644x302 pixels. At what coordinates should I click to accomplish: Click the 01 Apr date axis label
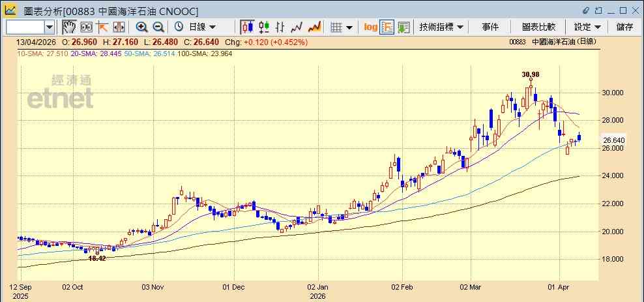pos(559,288)
